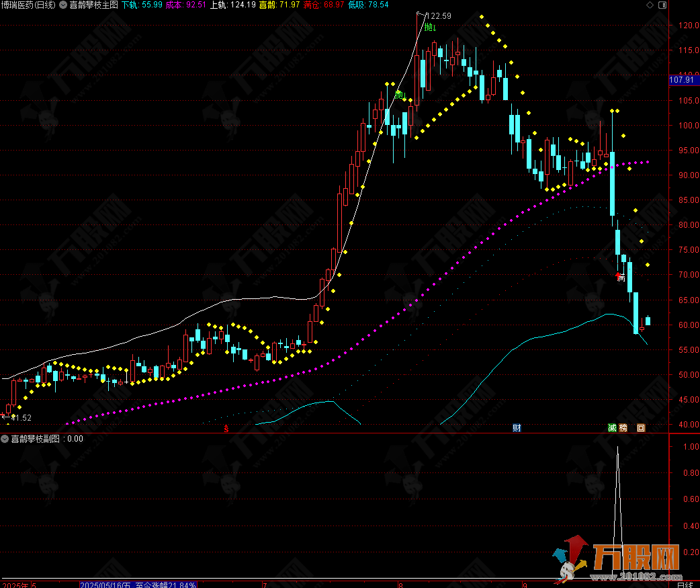Open the 日线 period selector at bottom right
The width and height of the screenshot is (700, 588).
tap(685, 583)
